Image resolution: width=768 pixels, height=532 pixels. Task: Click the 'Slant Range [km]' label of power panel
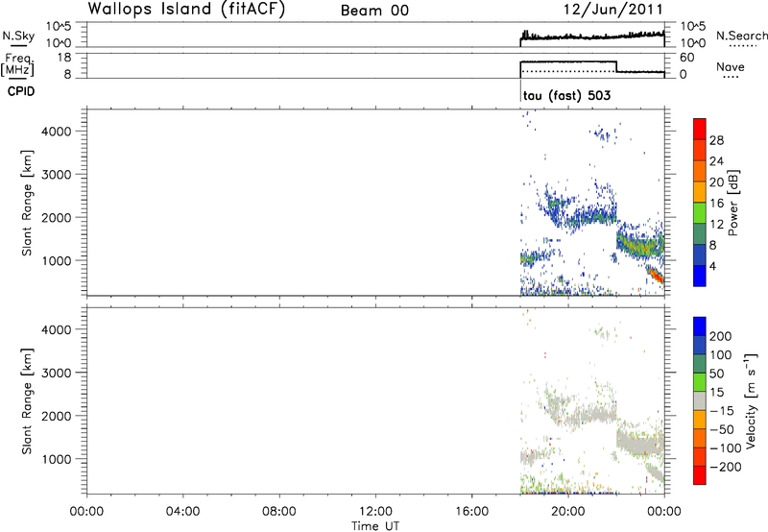tap(27, 203)
